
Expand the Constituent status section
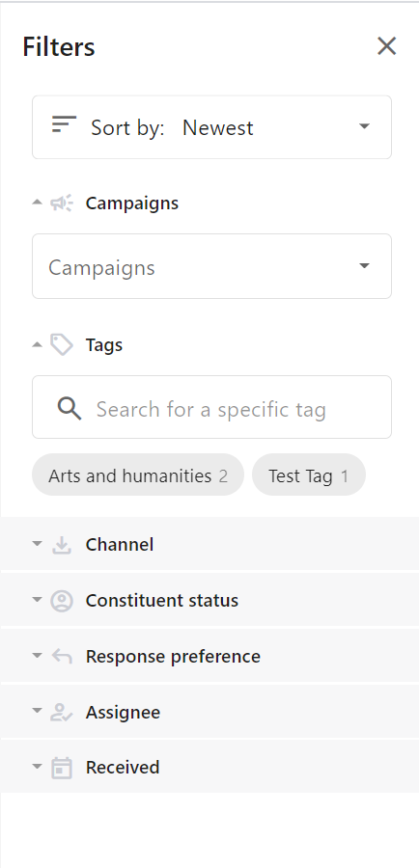point(209,600)
